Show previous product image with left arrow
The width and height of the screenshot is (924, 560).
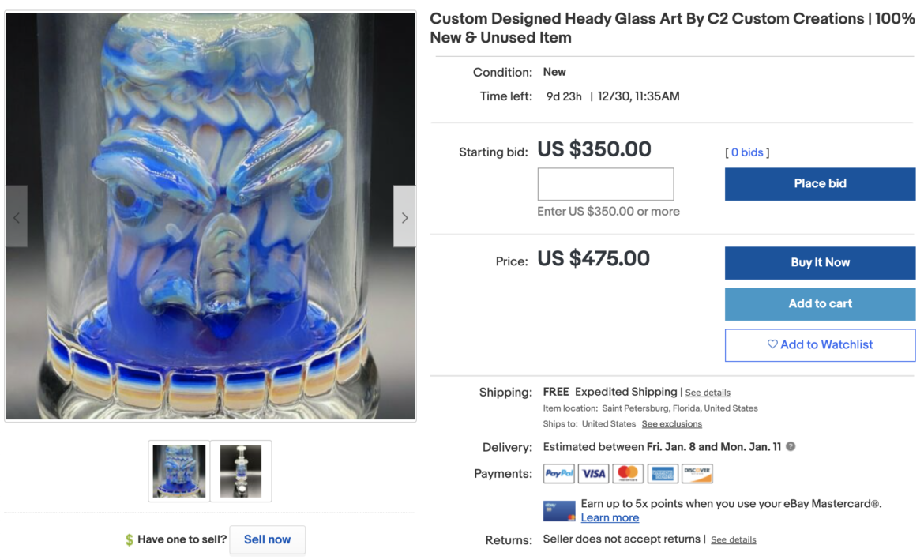[x=17, y=217]
